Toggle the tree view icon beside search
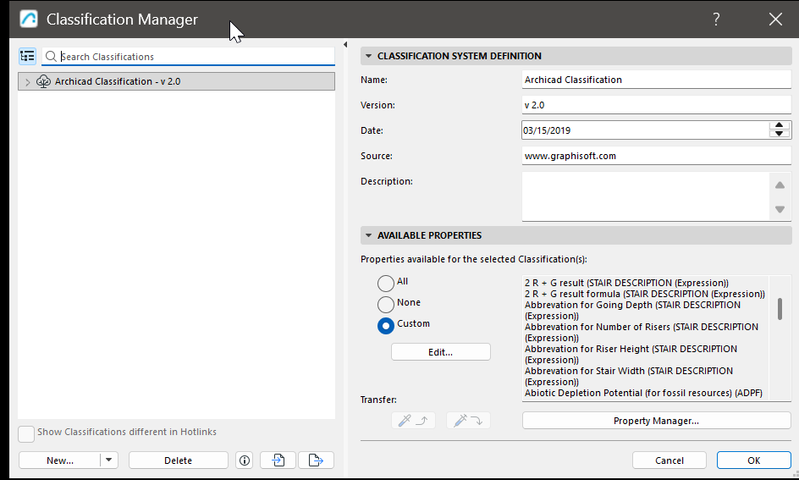This screenshot has width=799, height=480. click(27, 56)
